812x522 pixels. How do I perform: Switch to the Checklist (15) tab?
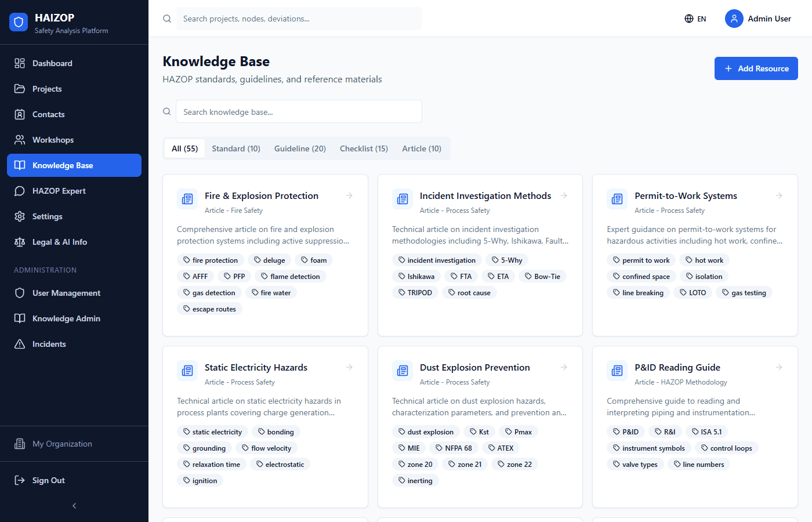point(364,148)
